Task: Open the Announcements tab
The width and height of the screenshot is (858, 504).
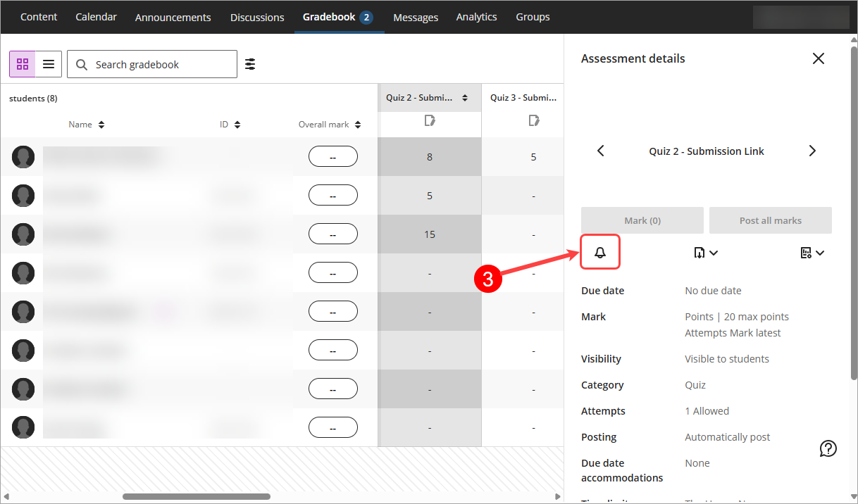Action: coord(173,17)
